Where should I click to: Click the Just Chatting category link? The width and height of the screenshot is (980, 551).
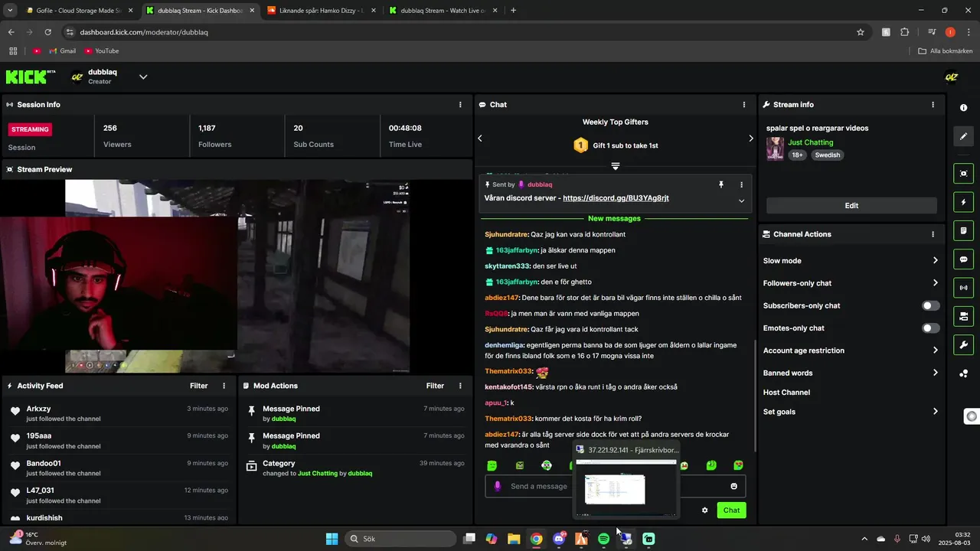point(811,142)
